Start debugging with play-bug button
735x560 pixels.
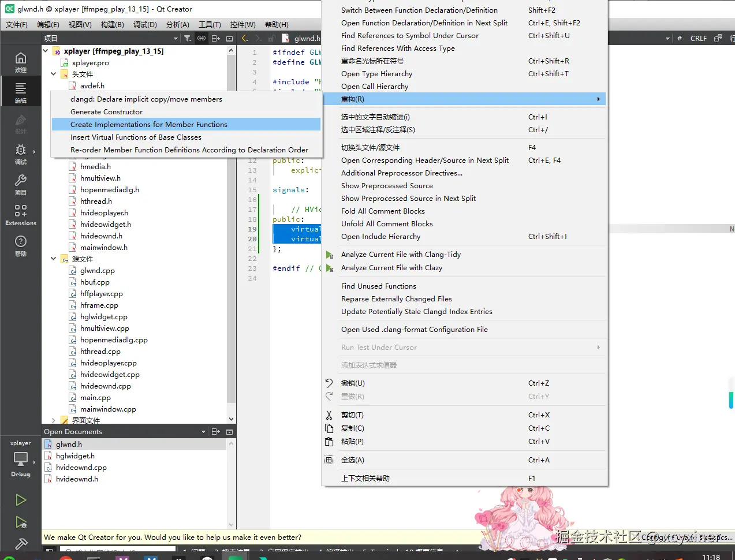[x=21, y=522]
